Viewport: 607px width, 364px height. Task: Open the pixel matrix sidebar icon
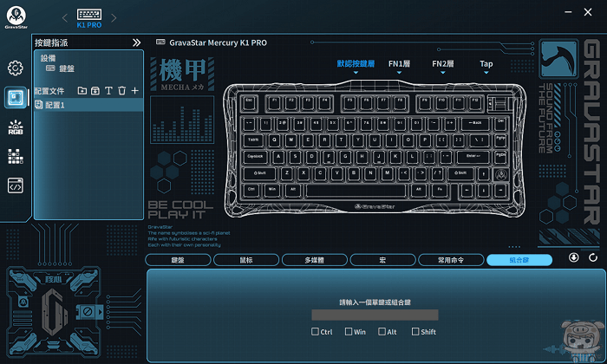[x=15, y=156]
